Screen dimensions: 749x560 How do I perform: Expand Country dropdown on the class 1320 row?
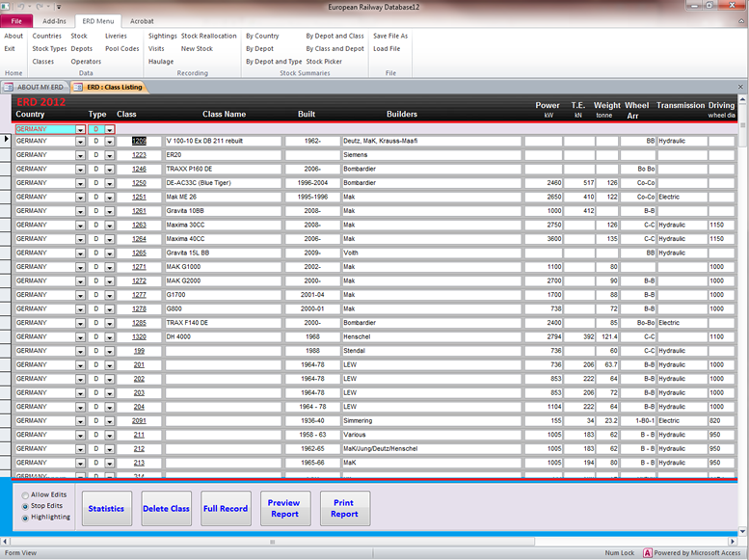pyautogui.click(x=80, y=337)
